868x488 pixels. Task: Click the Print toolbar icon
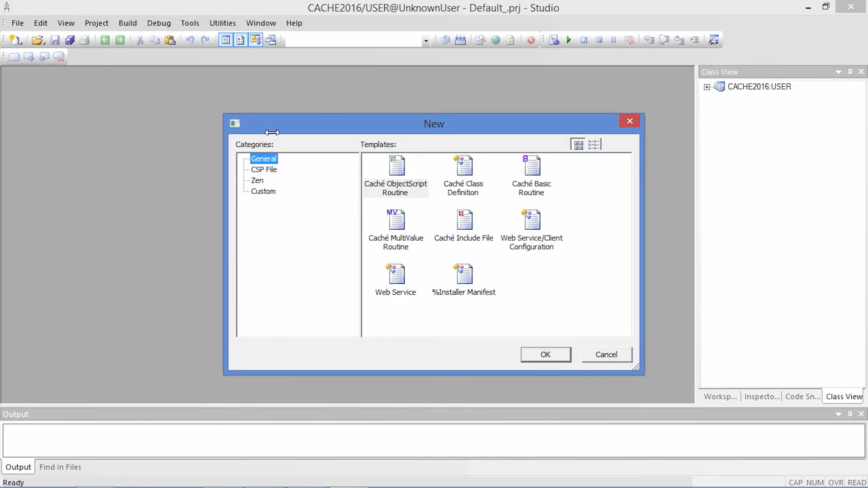(x=85, y=40)
